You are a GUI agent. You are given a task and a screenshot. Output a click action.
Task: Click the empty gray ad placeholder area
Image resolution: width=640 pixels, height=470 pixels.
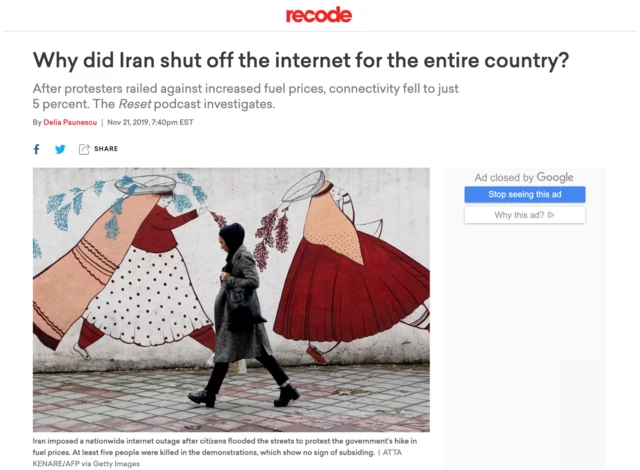tap(524, 345)
